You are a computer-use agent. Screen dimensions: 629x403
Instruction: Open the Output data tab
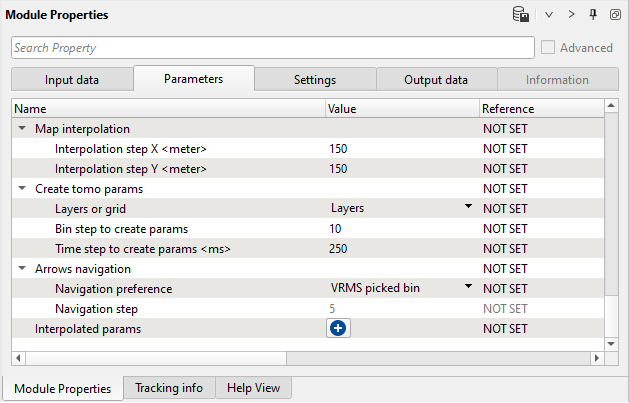tap(436, 80)
